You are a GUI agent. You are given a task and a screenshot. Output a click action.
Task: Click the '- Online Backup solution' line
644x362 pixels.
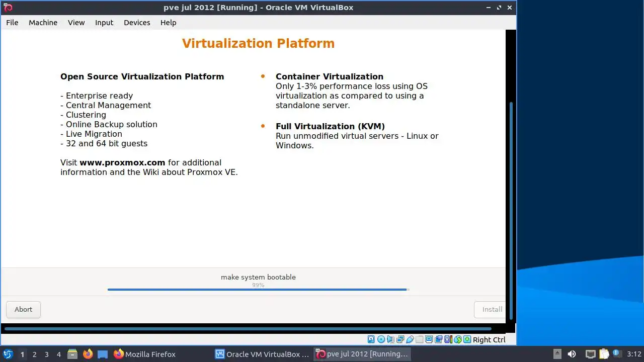109,124
